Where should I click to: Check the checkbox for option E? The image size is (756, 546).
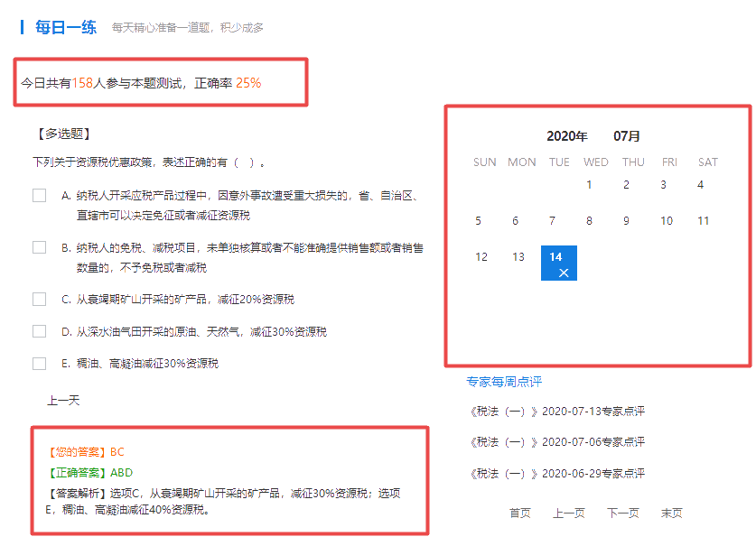click(39, 363)
